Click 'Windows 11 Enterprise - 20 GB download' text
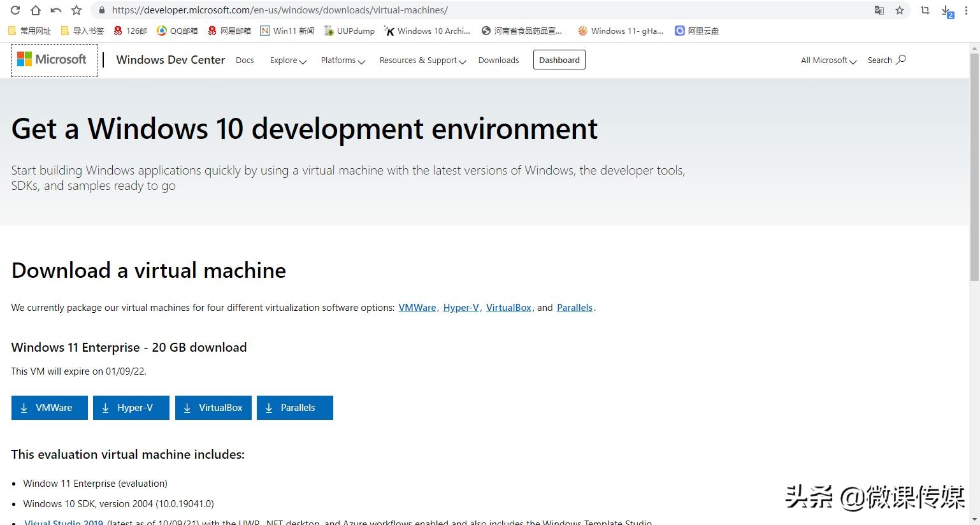 [129, 347]
